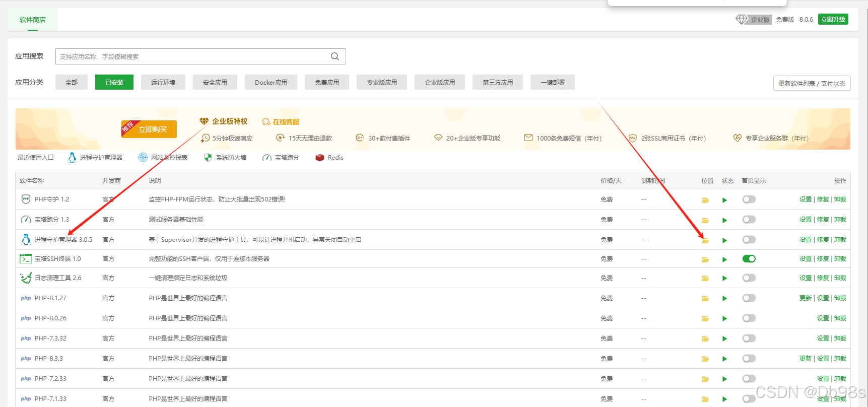Open 网站监控报表 from recent shortcuts

[163, 158]
